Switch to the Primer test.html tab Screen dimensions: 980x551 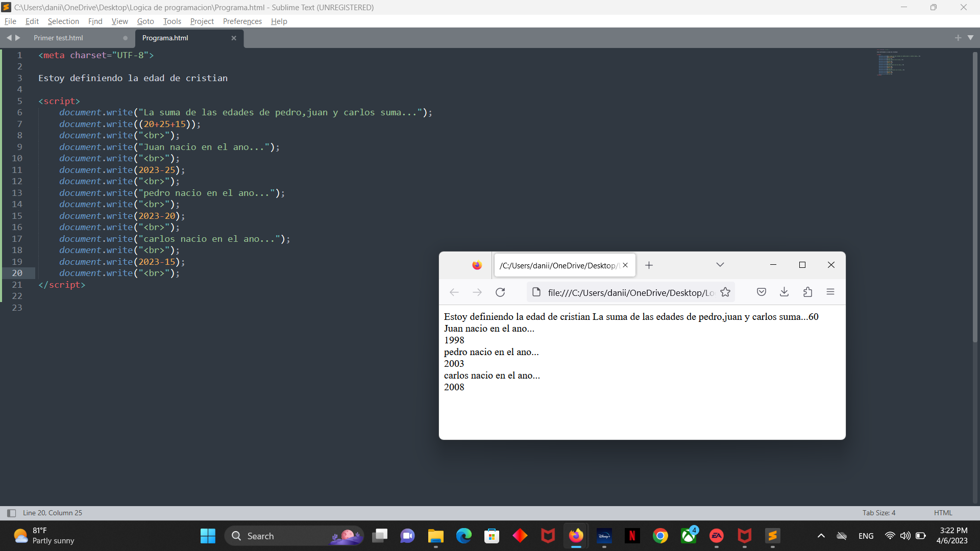[58, 38]
